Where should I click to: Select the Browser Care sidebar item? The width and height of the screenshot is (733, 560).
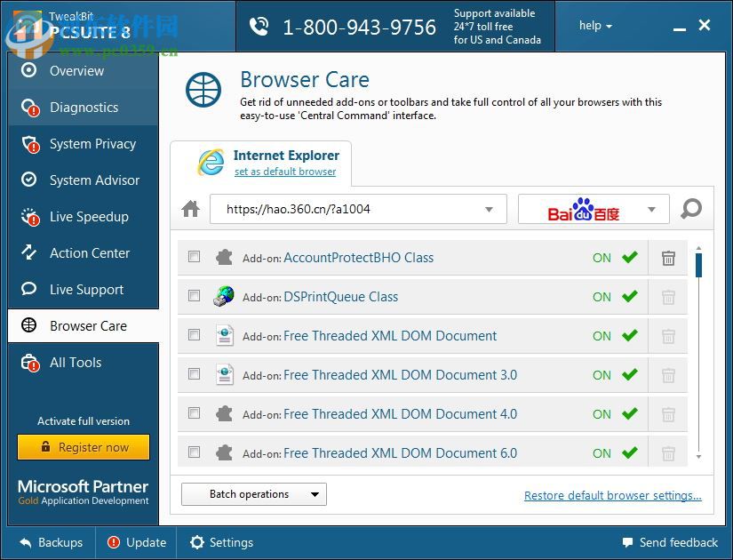(84, 325)
